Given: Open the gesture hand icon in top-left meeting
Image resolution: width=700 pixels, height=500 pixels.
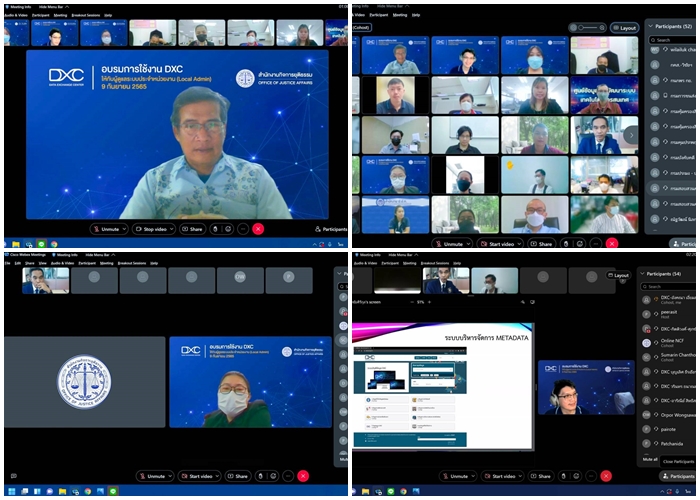Looking at the screenshot, I should pyautogui.click(x=215, y=229).
